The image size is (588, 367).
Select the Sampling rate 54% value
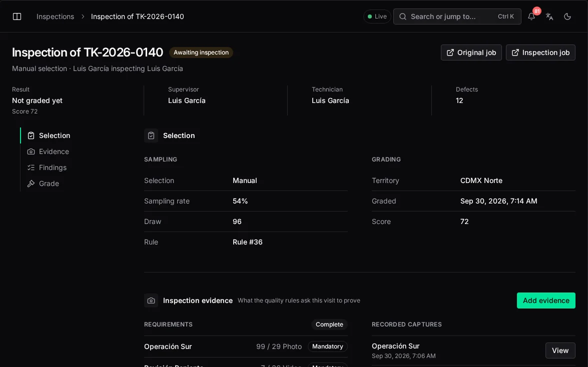(240, 201)
